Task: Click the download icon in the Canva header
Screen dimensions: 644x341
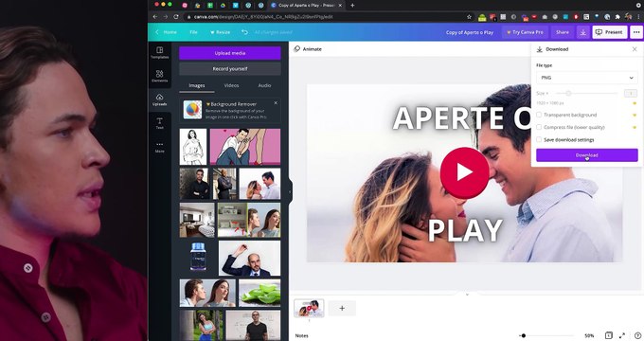Action: tap(582, 32)
